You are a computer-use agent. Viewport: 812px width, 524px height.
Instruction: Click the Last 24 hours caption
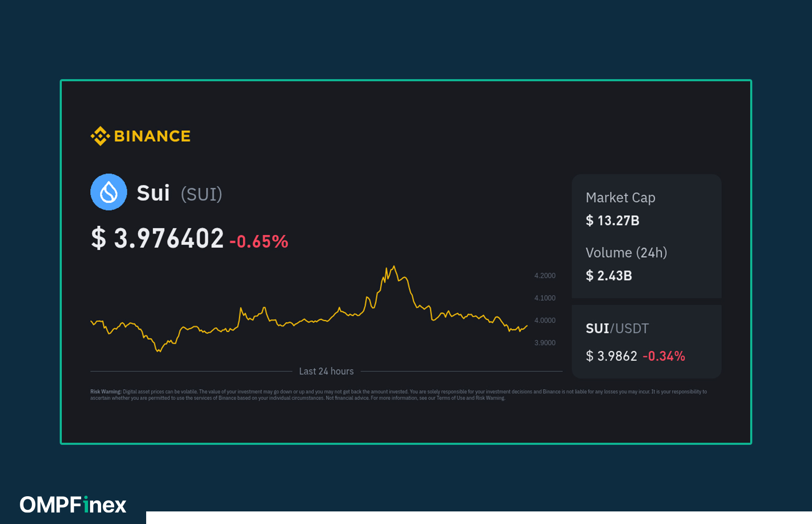pos(326,371)
